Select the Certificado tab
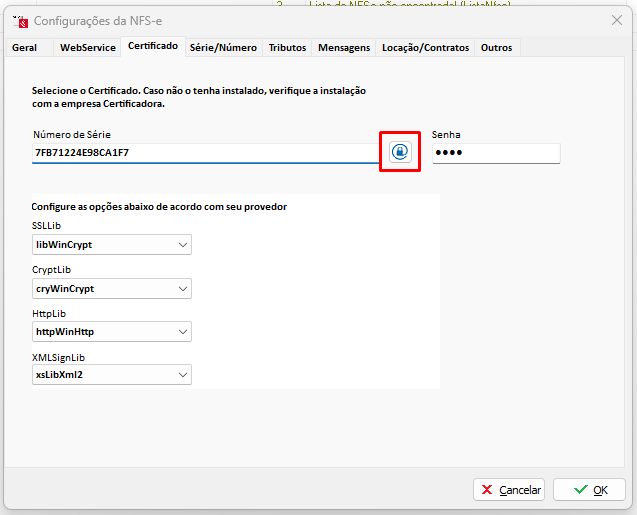This screenshot has width=637, height=515. [153, 47]
